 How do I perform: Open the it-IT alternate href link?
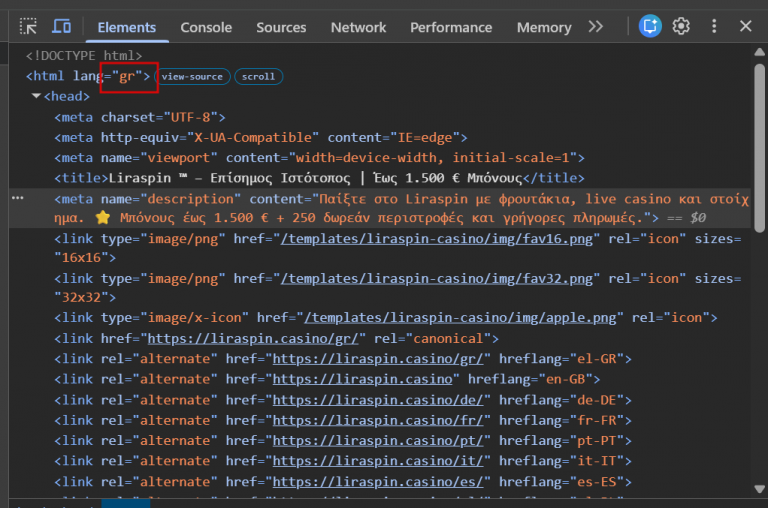coord(378,461)
